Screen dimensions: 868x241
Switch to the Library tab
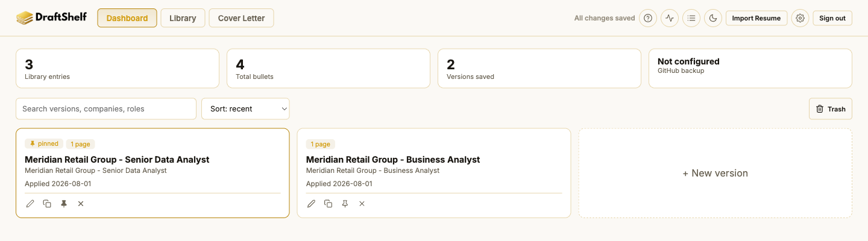(x=183, y=18)
